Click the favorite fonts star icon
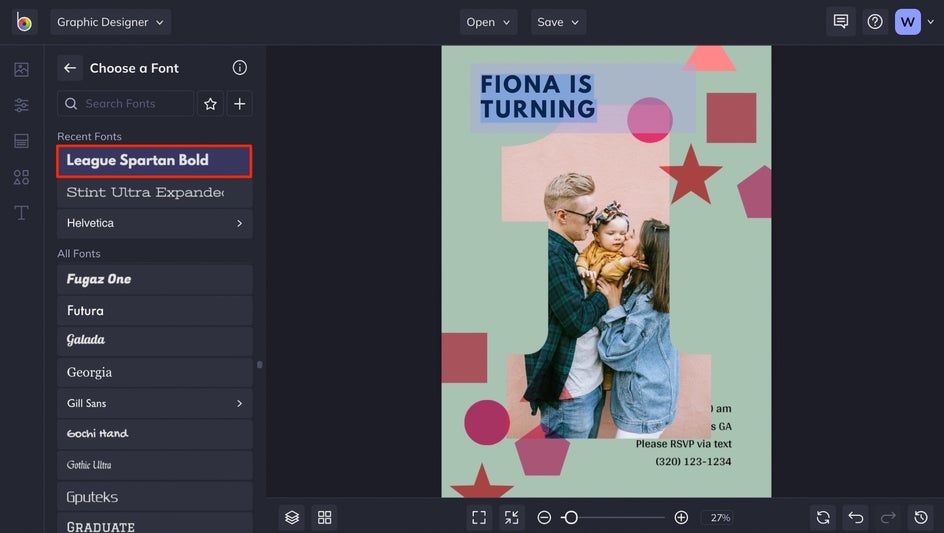The height and width of the screenshot is (533, 944). pos(210,104)
